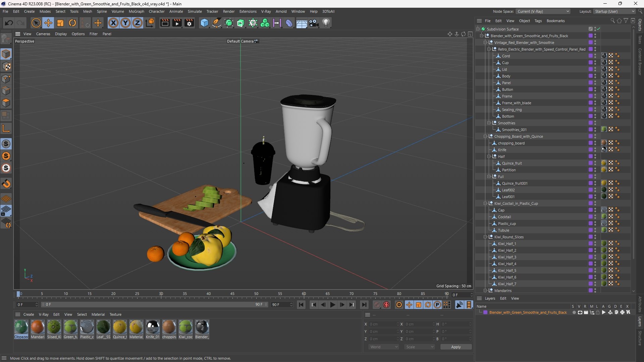The width and height of the screenshot is (644, 362).
Task: Open the Spline Pen tool
Action: click(x=217, y=23)
